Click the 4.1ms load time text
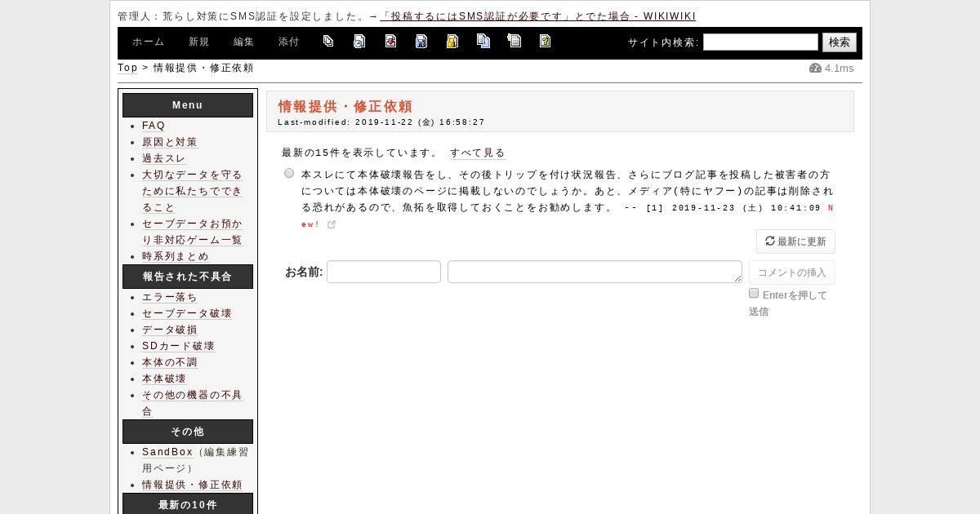 click(x=839, y=69)
